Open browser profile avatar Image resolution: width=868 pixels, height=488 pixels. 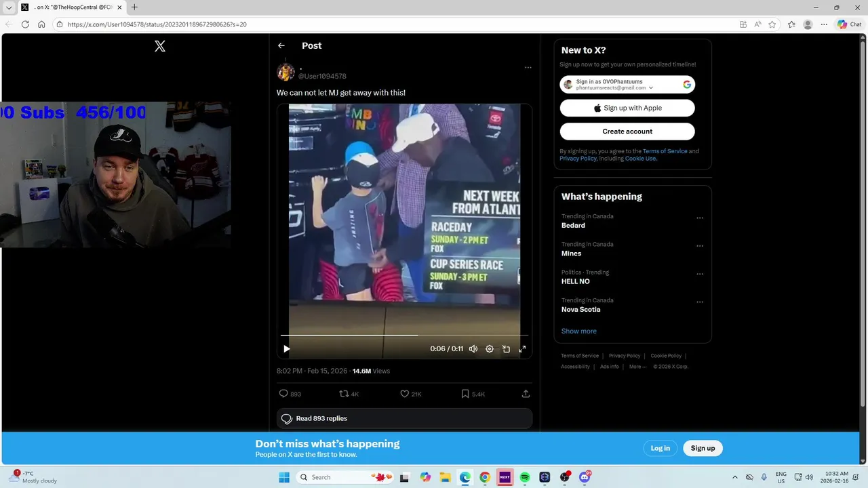(x=808, y=24)
